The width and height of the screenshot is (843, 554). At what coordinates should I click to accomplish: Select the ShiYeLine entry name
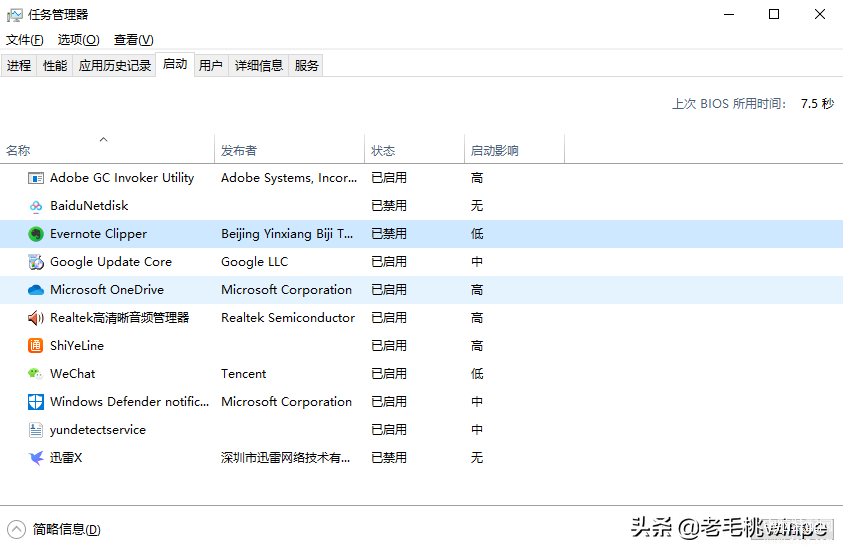[77, 346]
